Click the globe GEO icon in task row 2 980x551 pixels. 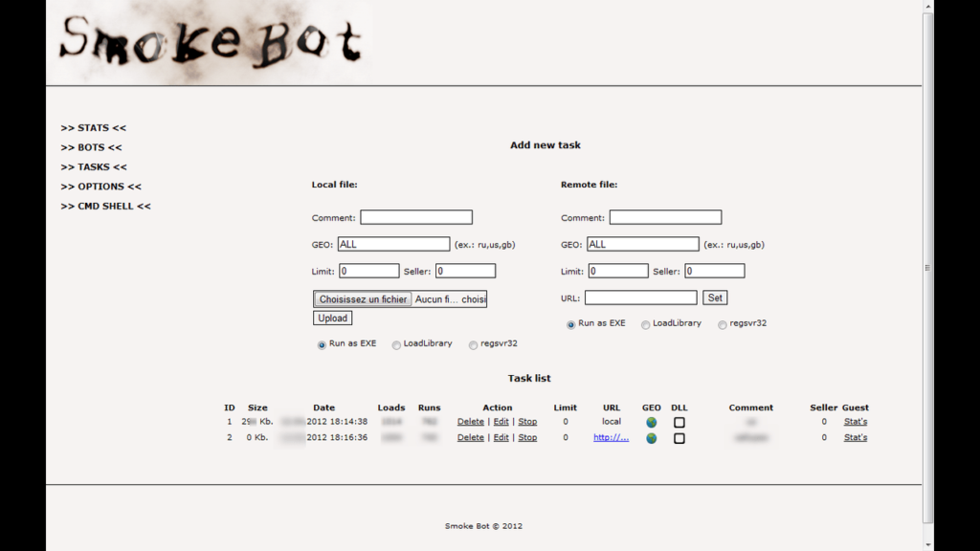pyautogui.click(x=651, y=438)
